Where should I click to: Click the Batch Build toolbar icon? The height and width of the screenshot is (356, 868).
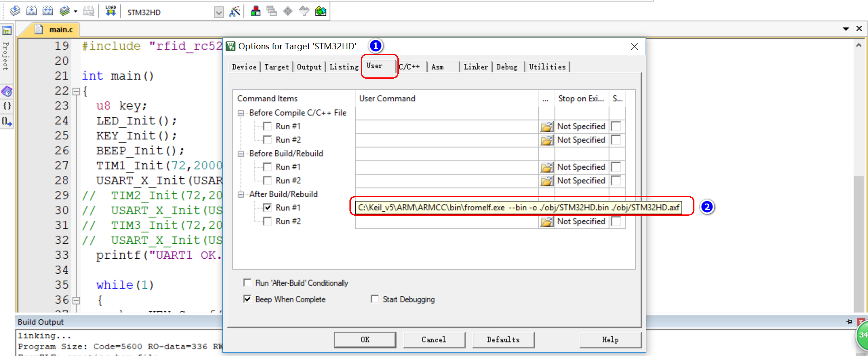click(x=65, y=11)
